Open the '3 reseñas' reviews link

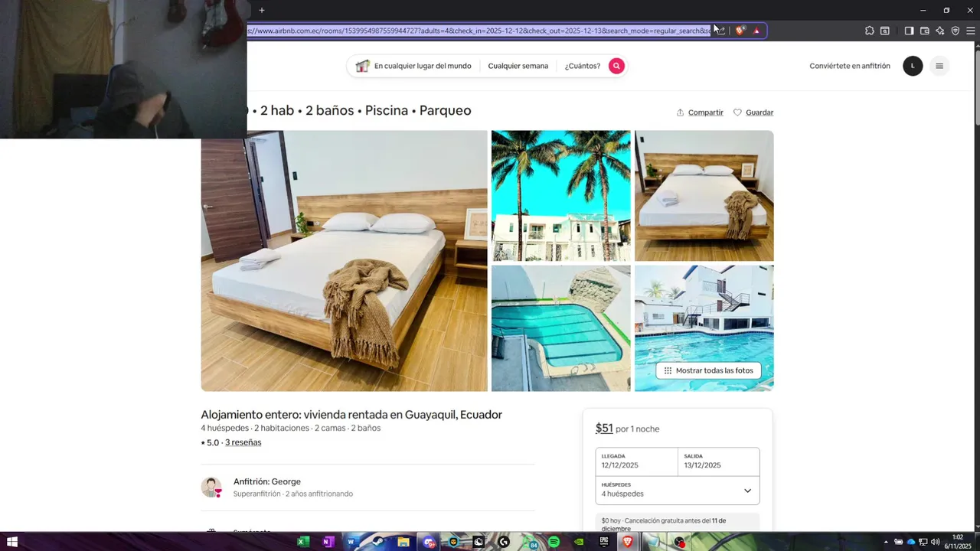click(x=243, y=442)
